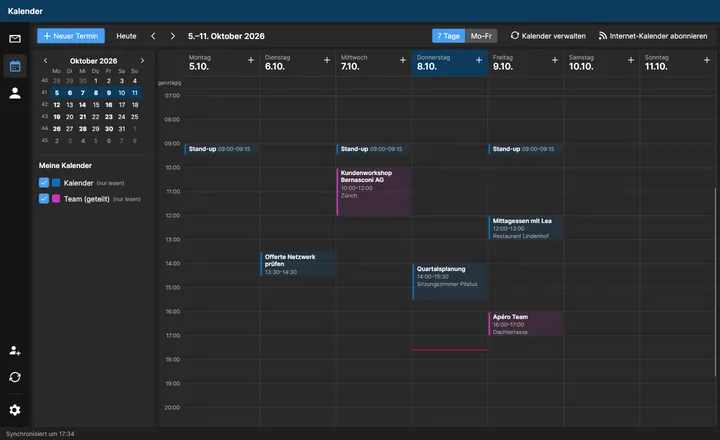Select the 7 Tage view
720x440 pixels.
[449, 36]
